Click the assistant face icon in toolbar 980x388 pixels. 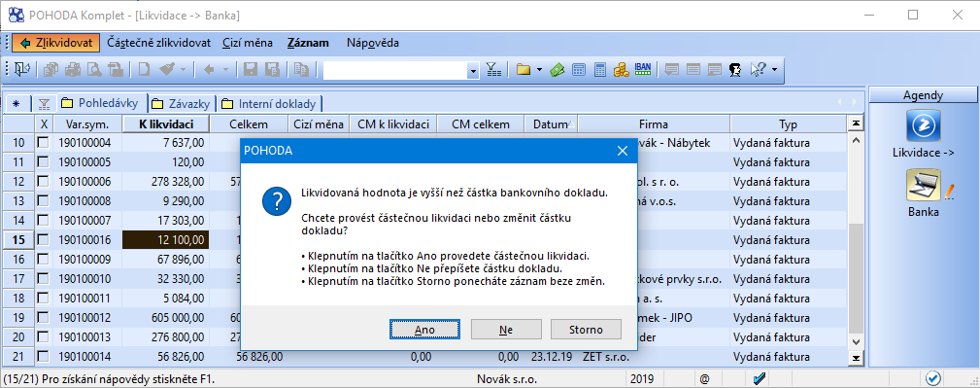pyautogui.click(x=735, y=70)
